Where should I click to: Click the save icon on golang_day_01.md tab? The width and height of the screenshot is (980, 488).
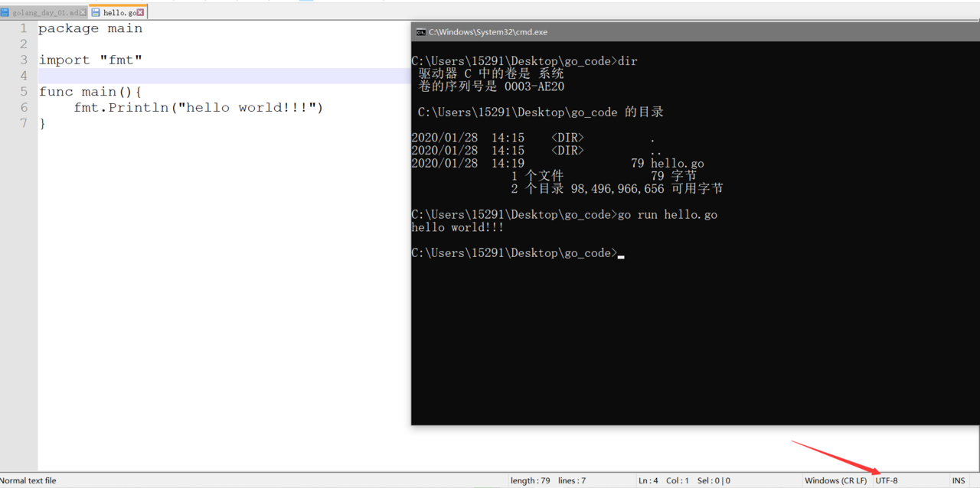tap(5, 13)
